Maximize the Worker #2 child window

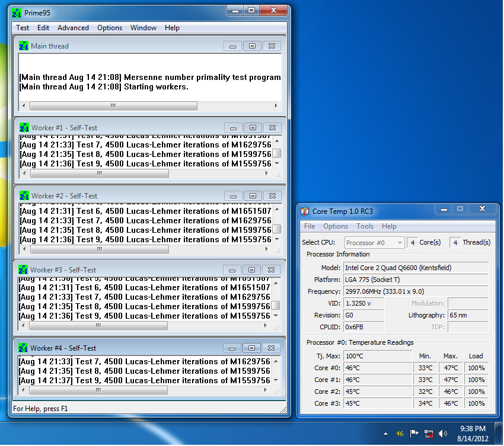coord(253,196)
